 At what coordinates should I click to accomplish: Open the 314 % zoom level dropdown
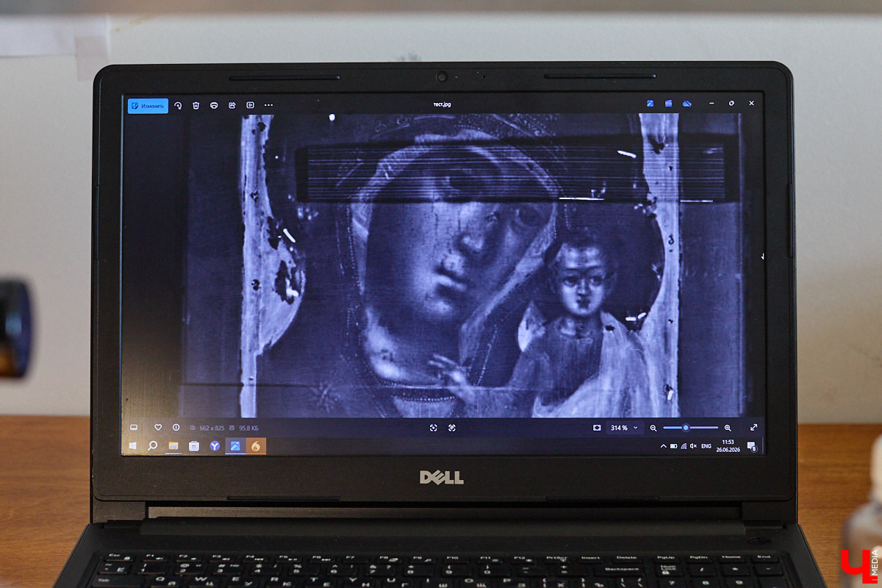point(624,428)
